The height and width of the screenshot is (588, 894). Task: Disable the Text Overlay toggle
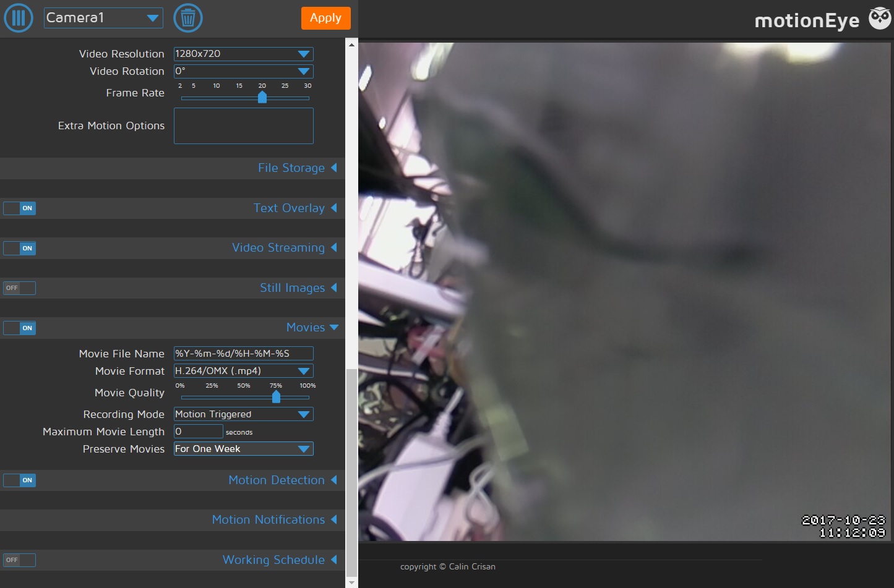tap(20, 208)
